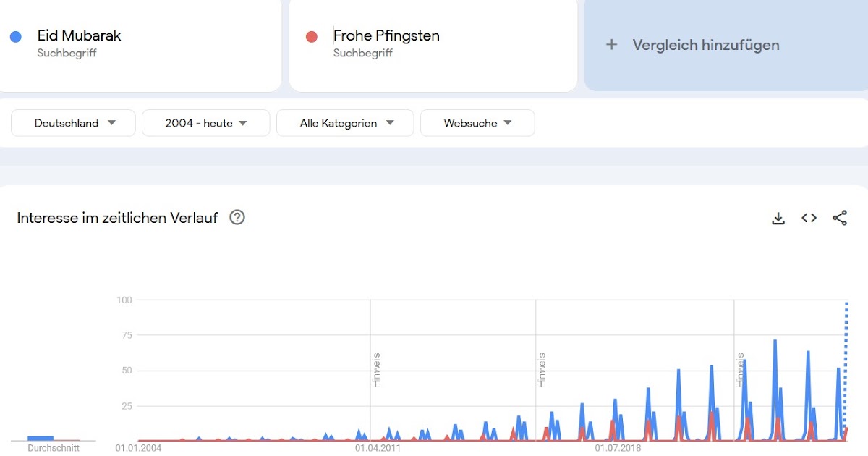Click the middle Hinweis note on the chart
The image size is (868, 456).
click(x=542, y=370)
